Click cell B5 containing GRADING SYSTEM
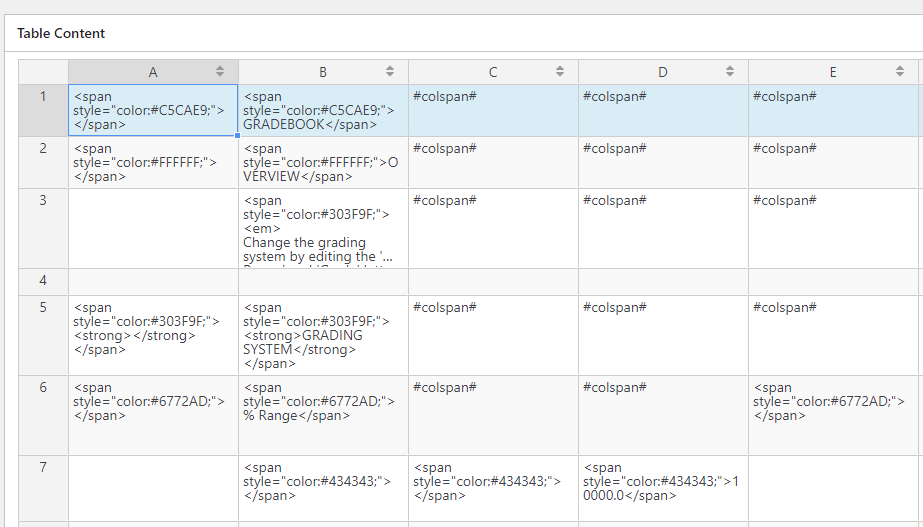This screenshot has height=527, width=923. [323, 335]
